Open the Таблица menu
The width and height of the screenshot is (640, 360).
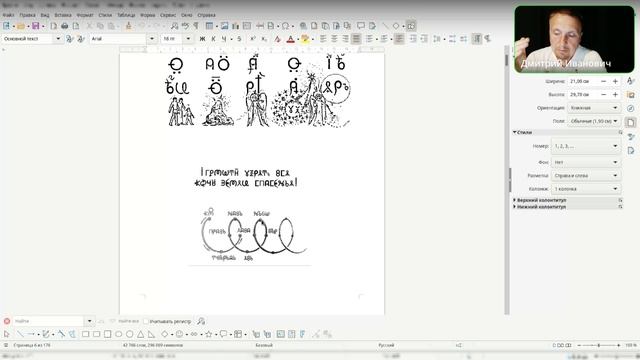coord(126,15)
